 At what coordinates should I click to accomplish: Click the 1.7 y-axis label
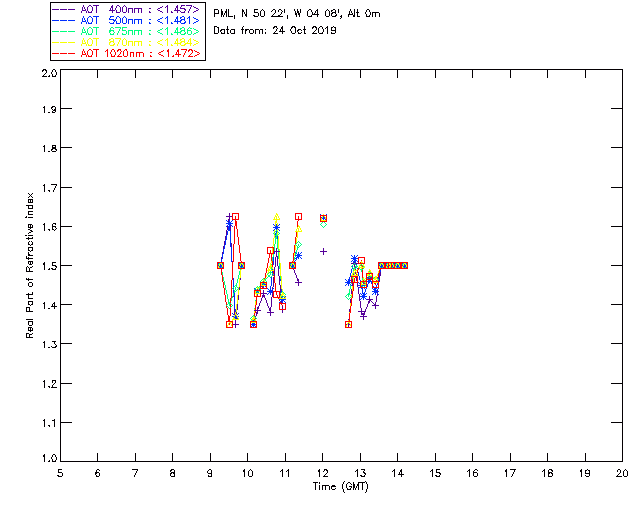click(49, 188)
